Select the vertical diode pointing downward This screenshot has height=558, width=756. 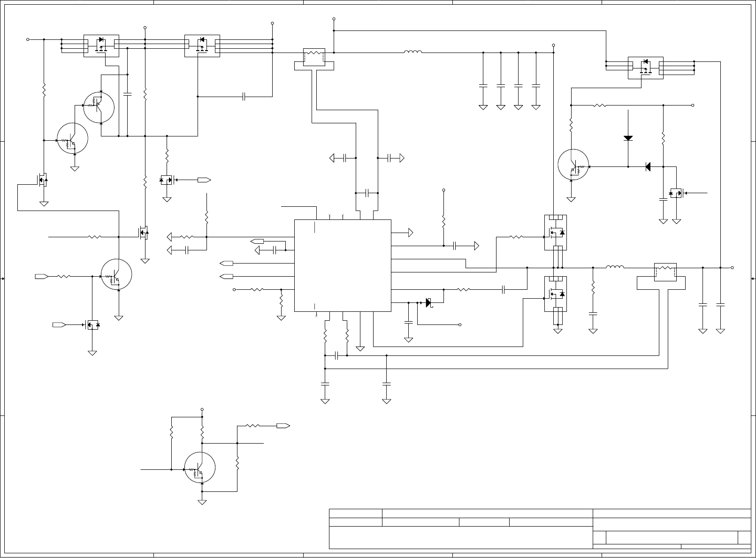click(x=628, y=138)
